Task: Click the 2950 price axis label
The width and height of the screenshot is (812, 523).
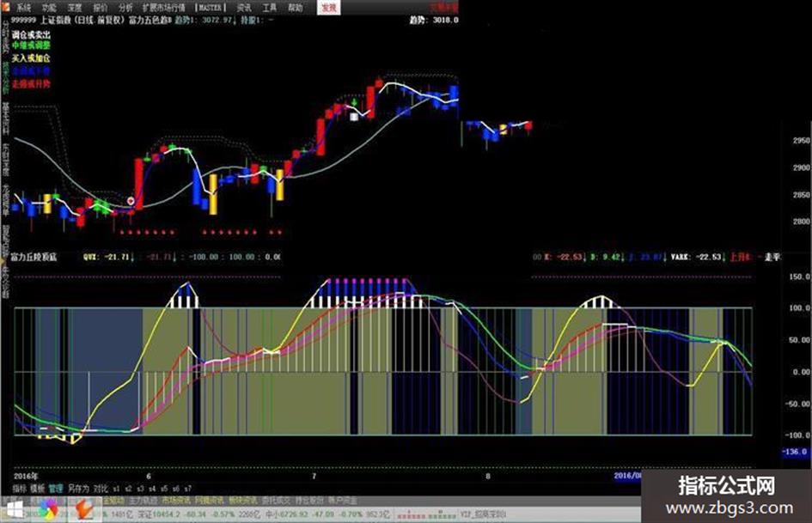Action: pyautogui.click(x=801, y=140)
